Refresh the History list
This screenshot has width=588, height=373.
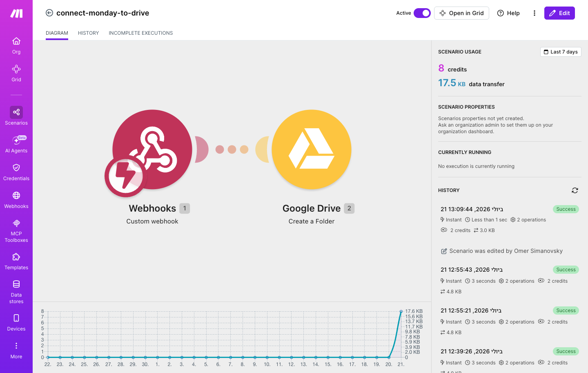pos(575,190)
